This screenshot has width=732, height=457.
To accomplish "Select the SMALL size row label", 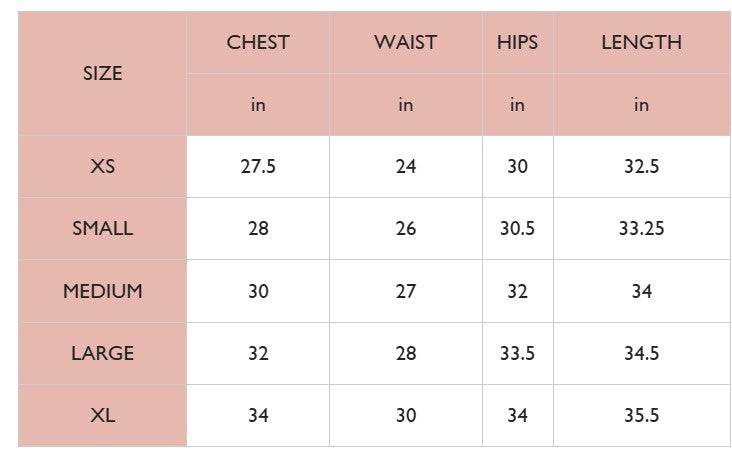I will coord(102,228).
